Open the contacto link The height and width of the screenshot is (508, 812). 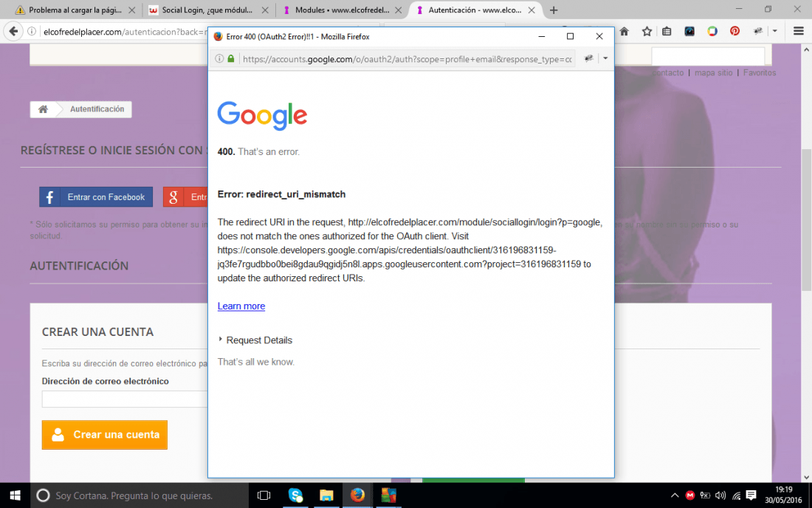[x=668, y=73]
